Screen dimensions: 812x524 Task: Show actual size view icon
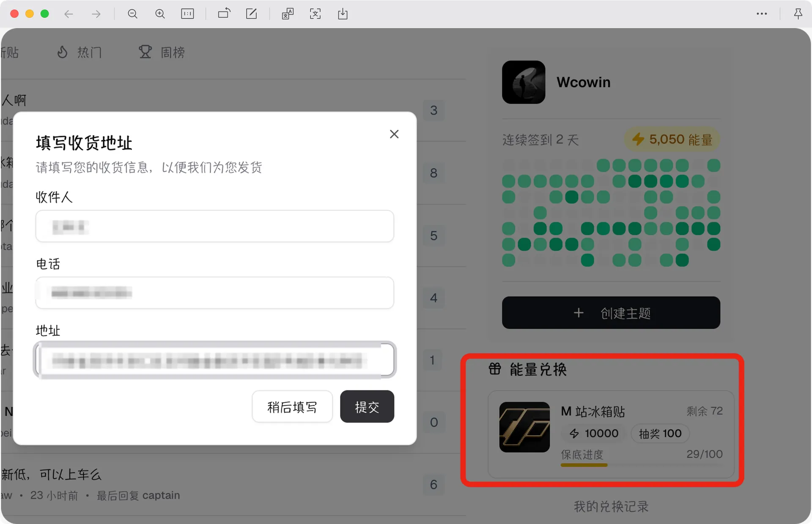click(x=187, y=14)
